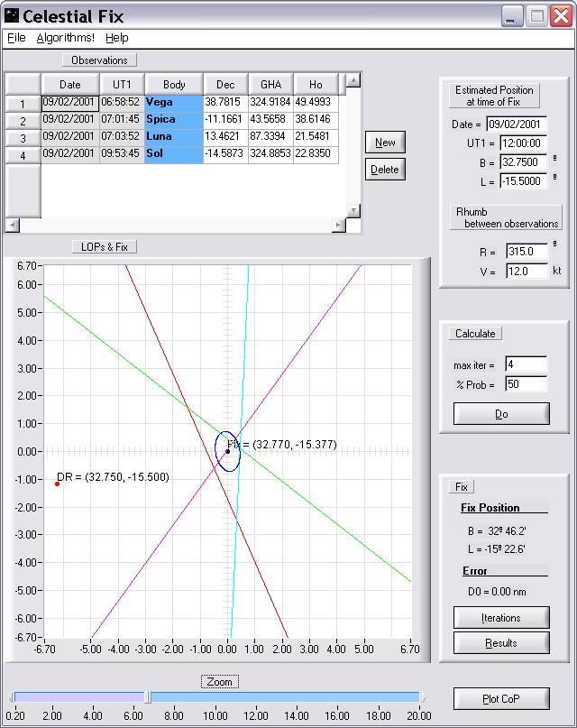
Task: Click the Sol body cell
Action: coord(173,154)
